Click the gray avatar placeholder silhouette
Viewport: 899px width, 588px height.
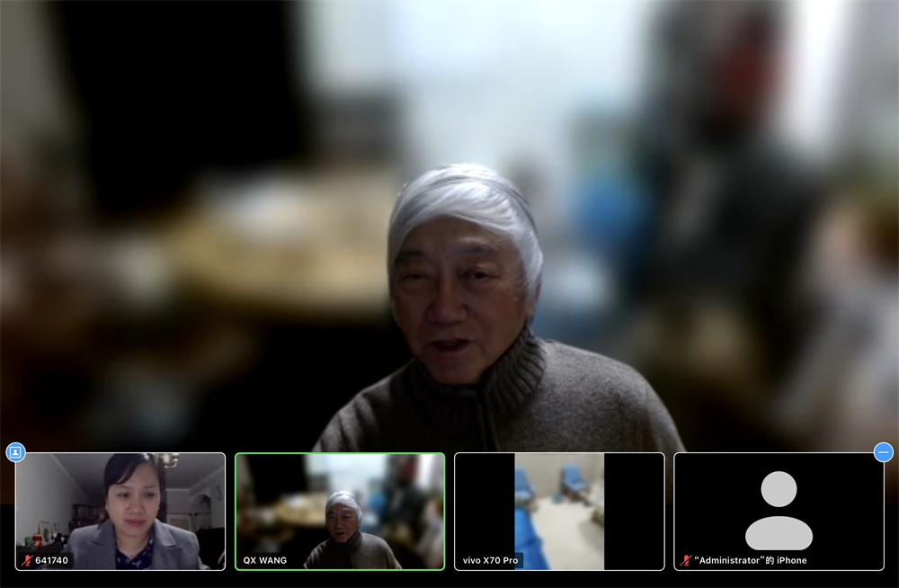coord(779,510)
